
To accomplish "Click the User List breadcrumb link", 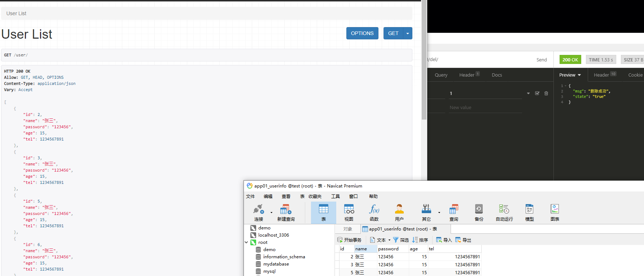I will (16, 13).
